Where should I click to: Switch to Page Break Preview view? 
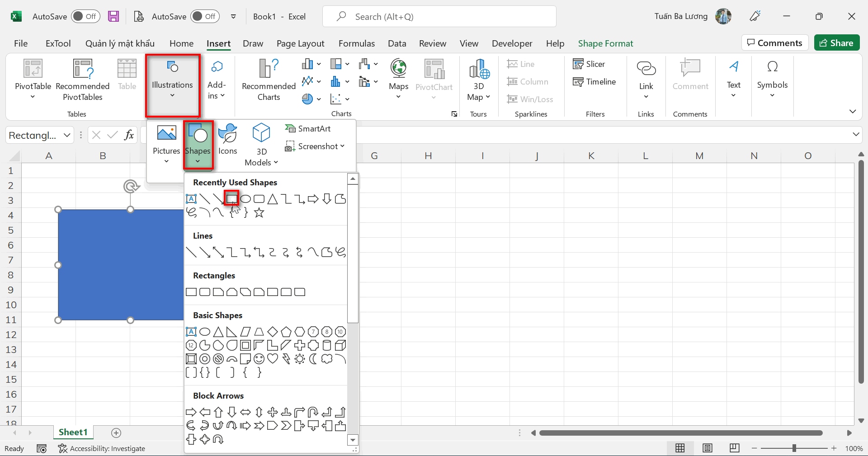(x=735, y=448)
